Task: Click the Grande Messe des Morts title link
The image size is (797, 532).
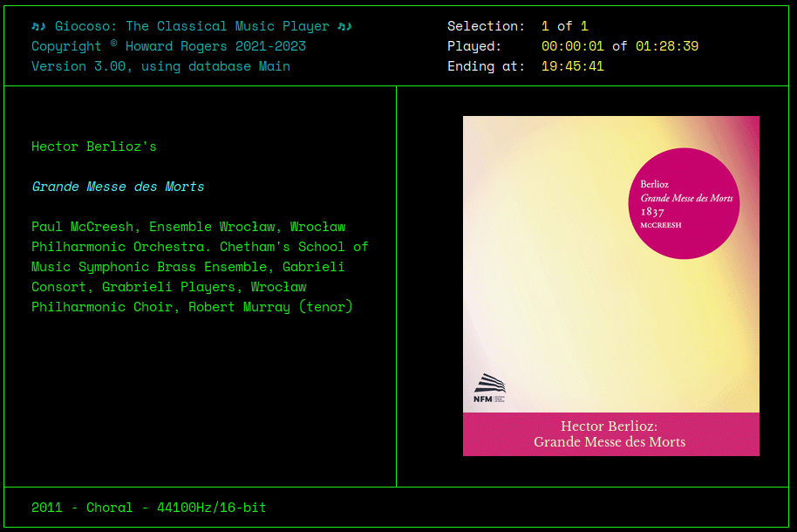Action: [118, 187]
